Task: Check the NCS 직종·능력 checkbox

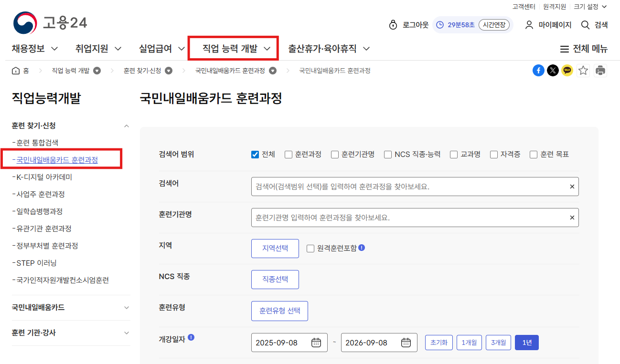Action: tap(388, 155)
